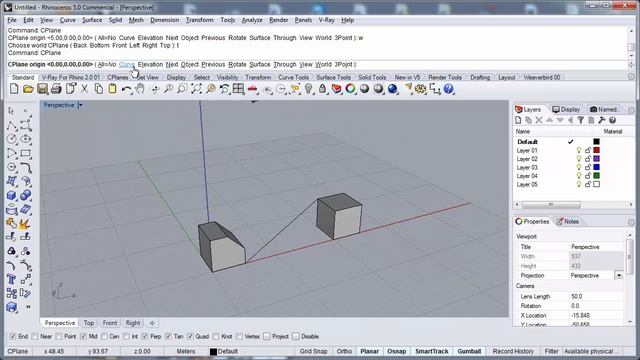Toggle the Point osnap checkbox
Screen dimensions: 640x360
point(59,336)
